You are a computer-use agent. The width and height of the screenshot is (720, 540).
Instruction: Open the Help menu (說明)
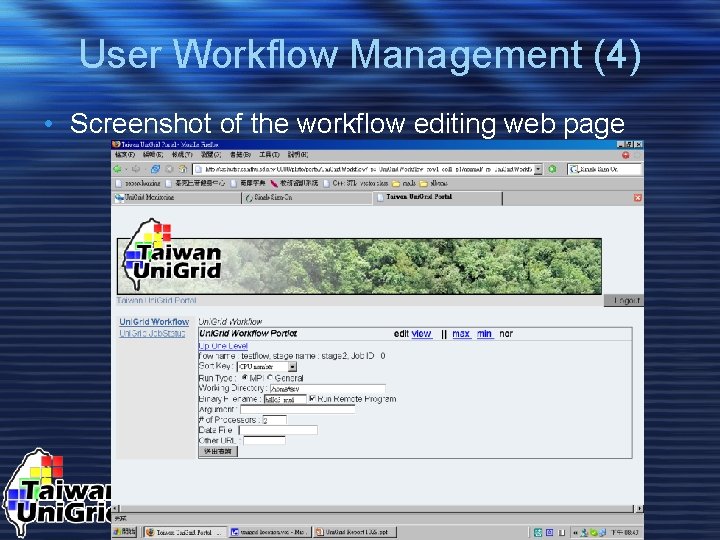pos(298,155)
